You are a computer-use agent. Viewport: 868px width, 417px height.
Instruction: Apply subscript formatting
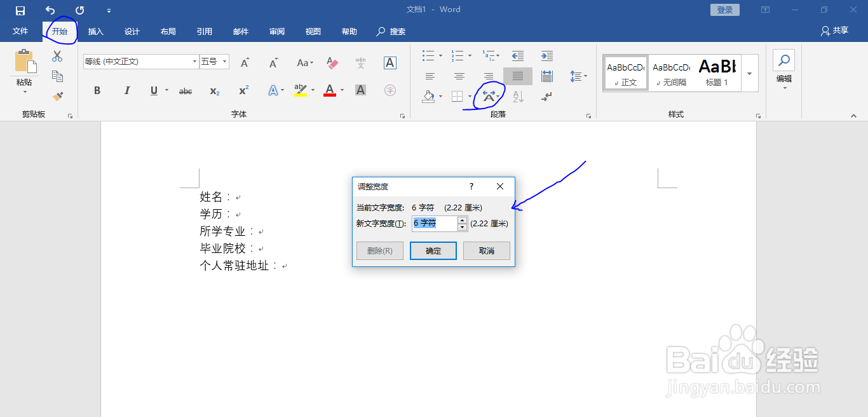click(x=214, y=90)
